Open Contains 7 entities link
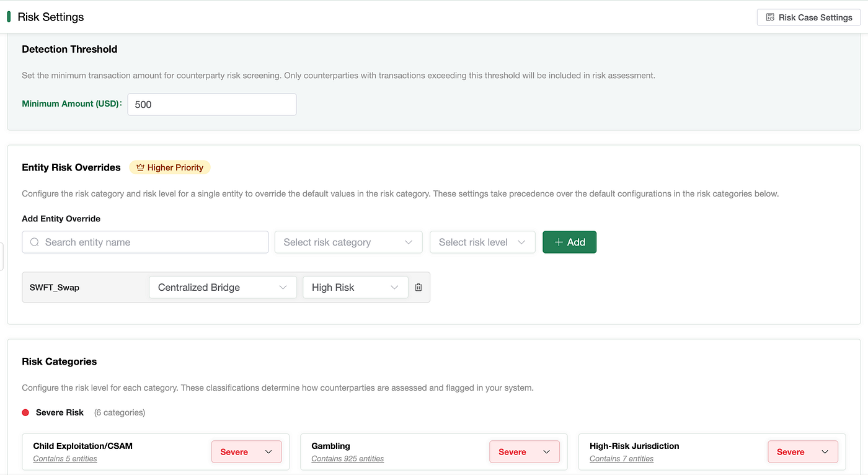Viewport: 868px width, 475px height. tap(621, 459)
